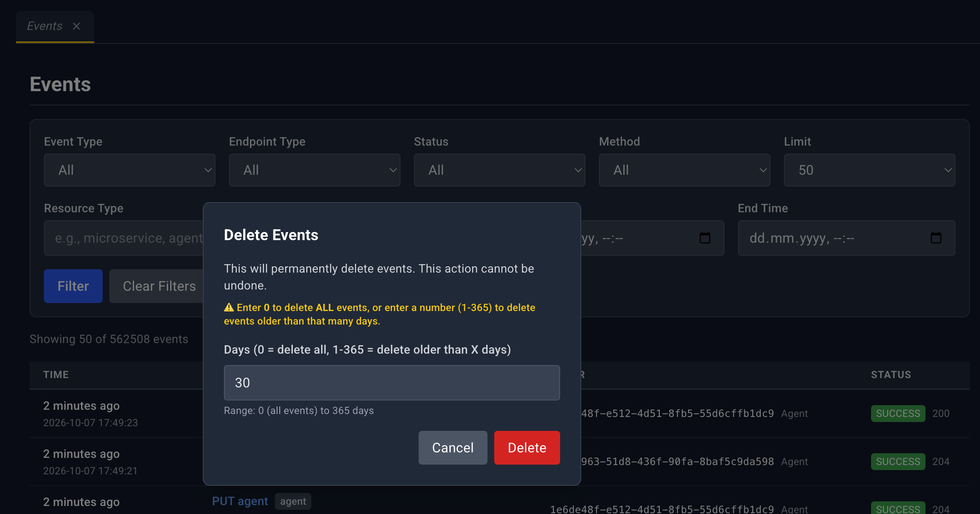The height and width of the screenshot is (514, 980).
Task: Click the yellow warning triangle icon
Action: point(229,308)
